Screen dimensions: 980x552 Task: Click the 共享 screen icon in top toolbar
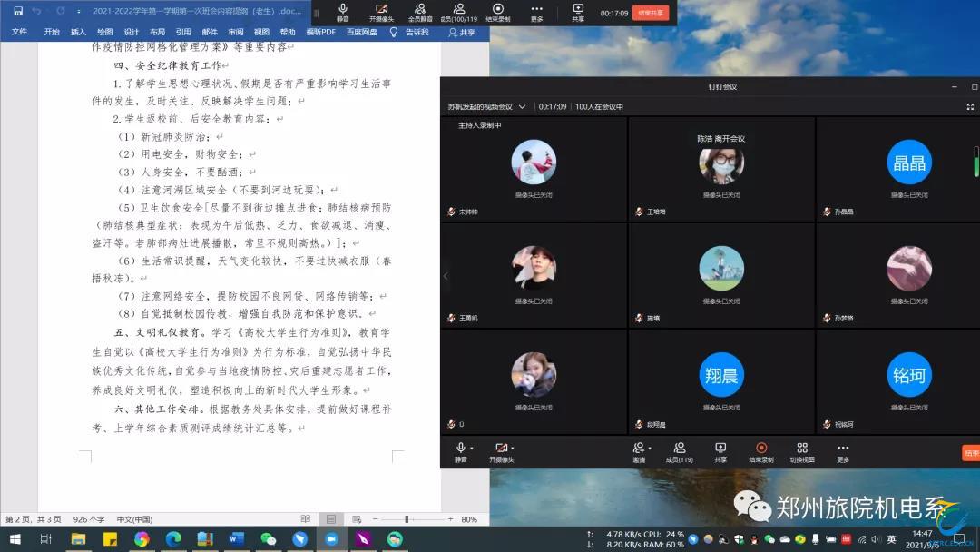pyautogui.click(x=578, y=13)
